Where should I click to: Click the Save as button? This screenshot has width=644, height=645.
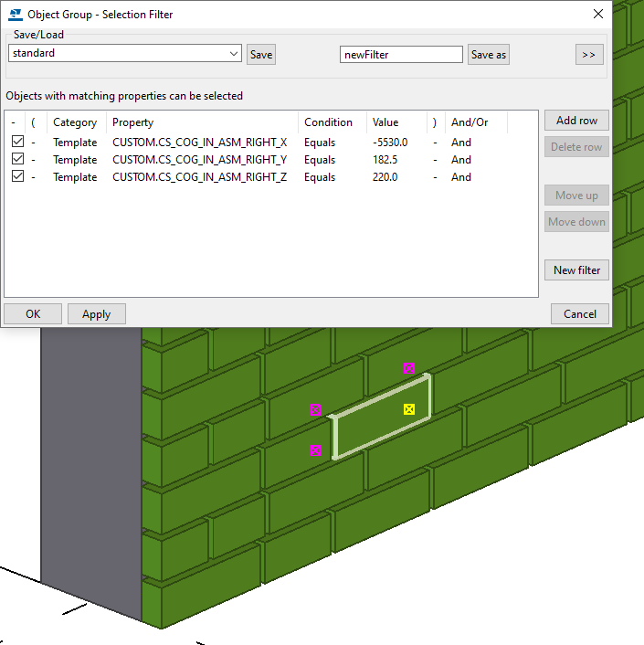point(488,55)
